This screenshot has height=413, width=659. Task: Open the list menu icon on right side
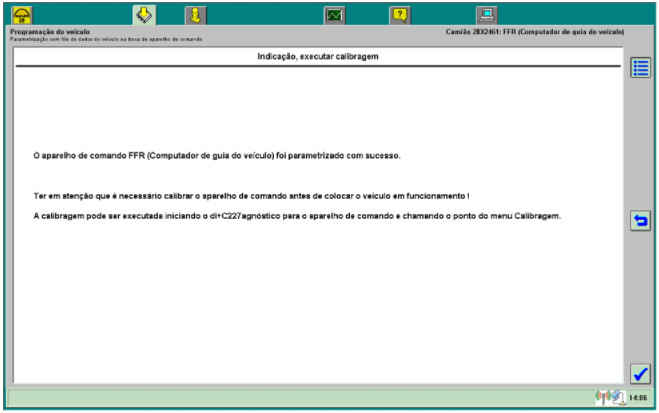pos(640,68)
